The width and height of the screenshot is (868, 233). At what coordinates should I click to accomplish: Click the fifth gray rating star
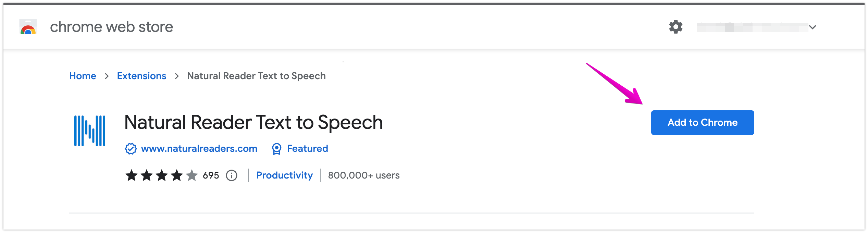192,175
